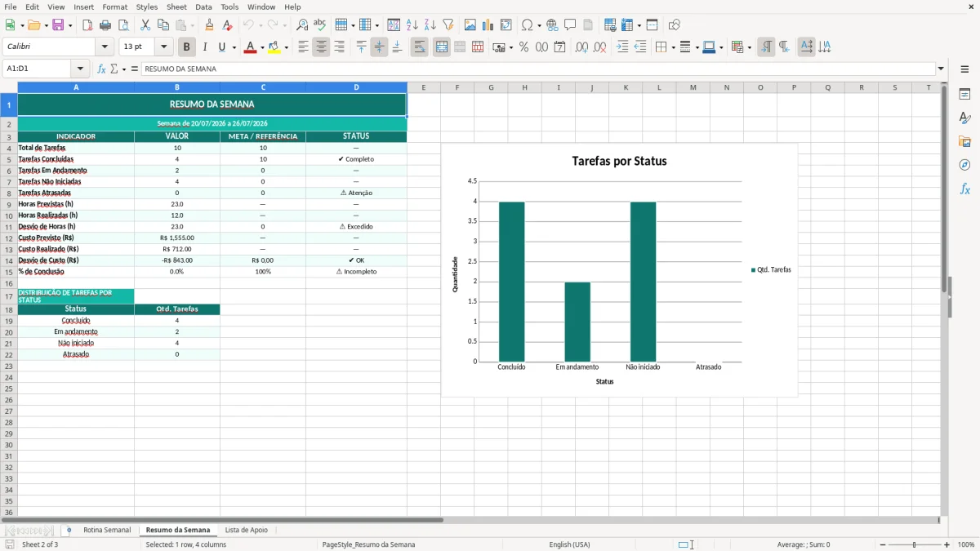Open Function Wizard beside formula bar
The image size is (980, 551).
click(102, 69)
